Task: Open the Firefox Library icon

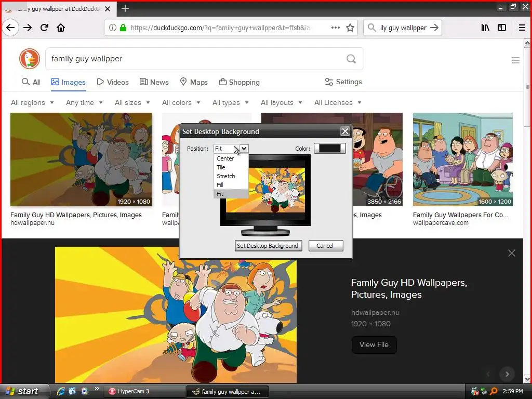Action: (x=485, y=28)
